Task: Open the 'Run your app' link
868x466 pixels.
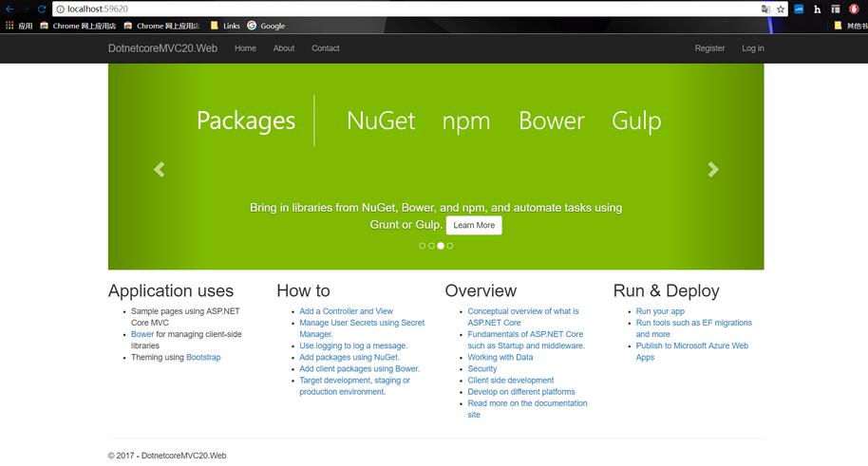Action: 660,311
